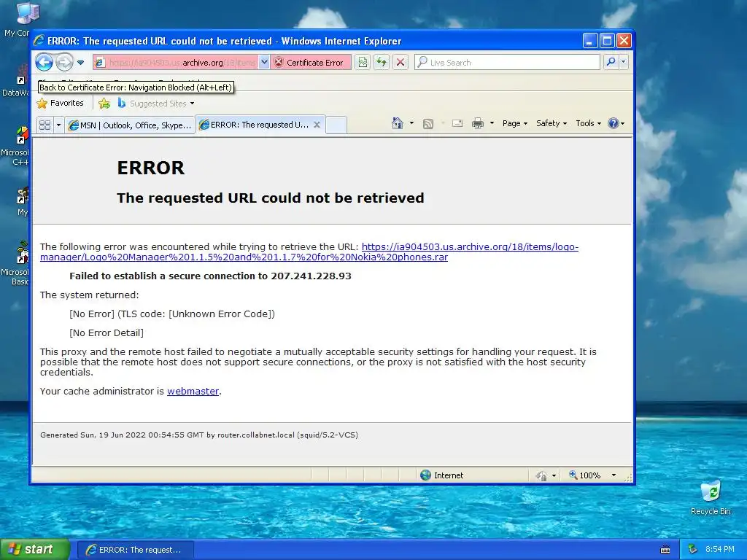The image size is (747, 560).
Task: Expand the Print options dropdown arrow
Action: pos(492,123)
